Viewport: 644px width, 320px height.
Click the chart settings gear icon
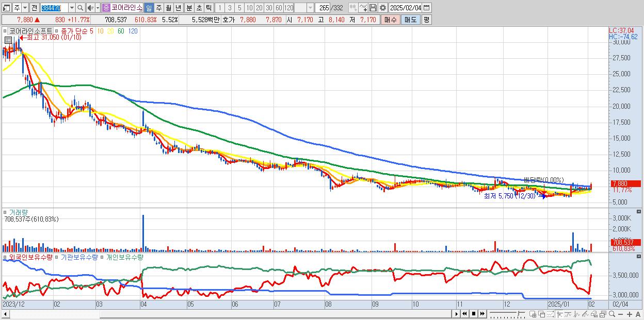pyautogui.click(x=382, y=8)
